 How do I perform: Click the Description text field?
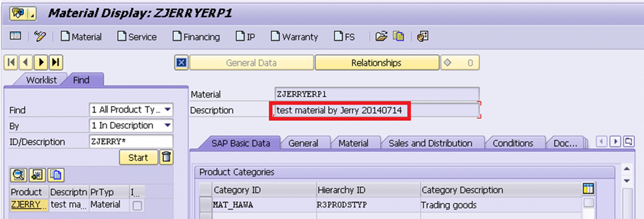376,110
